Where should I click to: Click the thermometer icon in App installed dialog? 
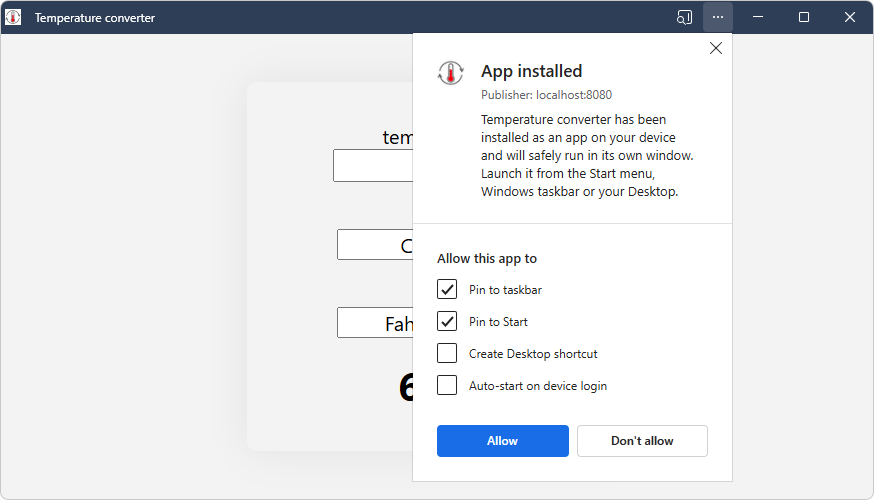[x=450, y=73]
